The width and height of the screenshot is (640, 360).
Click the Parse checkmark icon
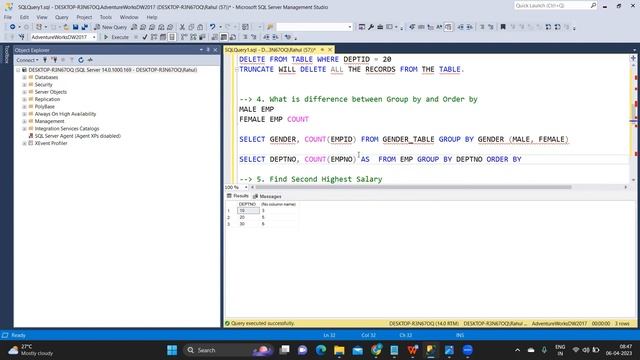(x=145, y=37)
